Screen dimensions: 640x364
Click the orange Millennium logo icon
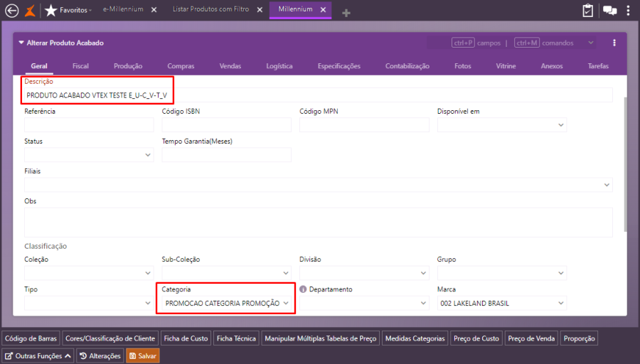click(31, 11)
